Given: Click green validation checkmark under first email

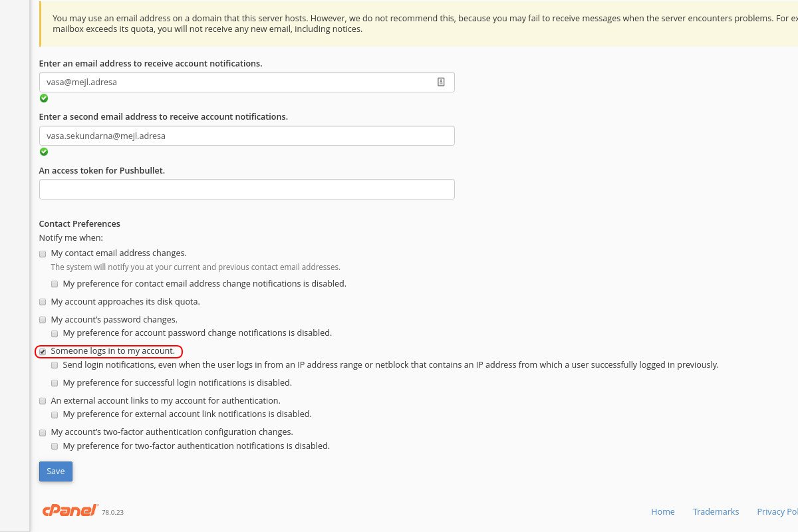Looking at the screenshot, I should coord(44,98).
